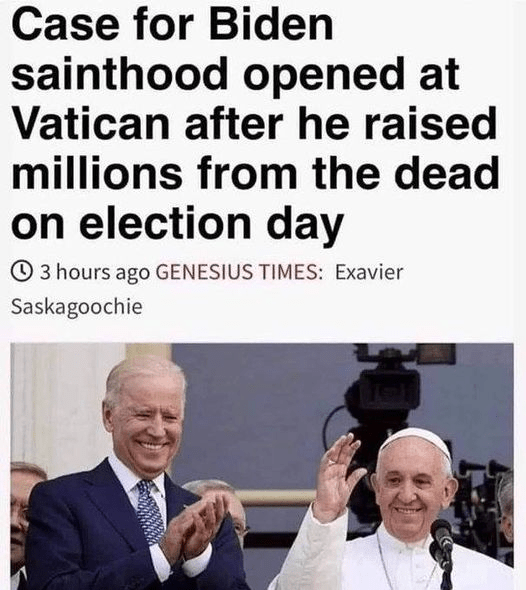The image size is (526, 590).
Task: Open the "Case for Biden" headline
Action: [172, 23]
